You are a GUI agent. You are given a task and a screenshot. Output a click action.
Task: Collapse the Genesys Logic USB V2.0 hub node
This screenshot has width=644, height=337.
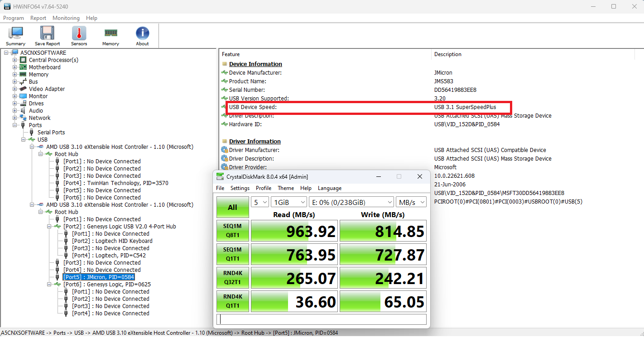tap(49, 227)
